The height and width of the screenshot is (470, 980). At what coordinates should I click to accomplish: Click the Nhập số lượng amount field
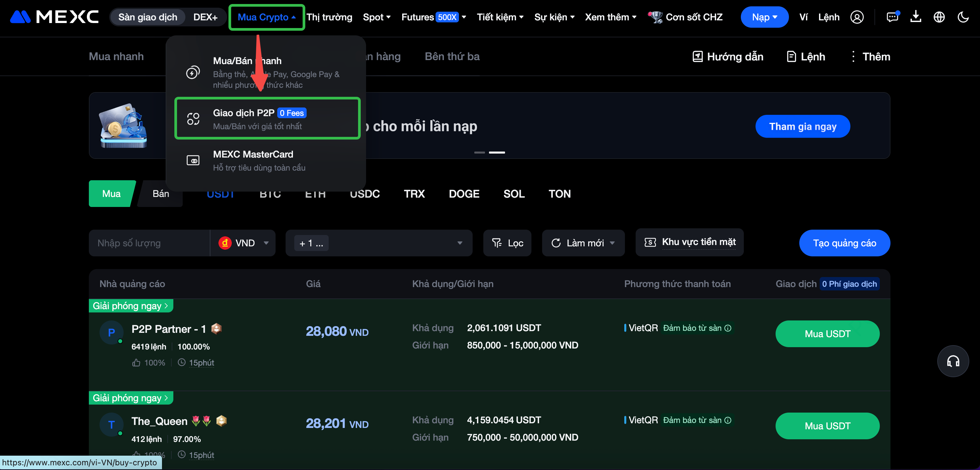pos(149,243)
